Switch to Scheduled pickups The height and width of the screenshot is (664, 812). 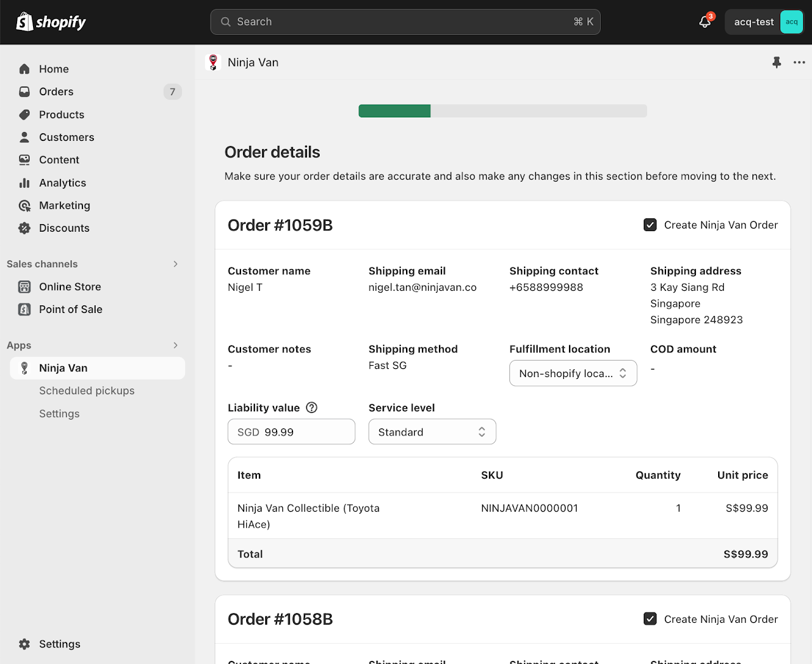pyautogui.click(x=86, y=390)
